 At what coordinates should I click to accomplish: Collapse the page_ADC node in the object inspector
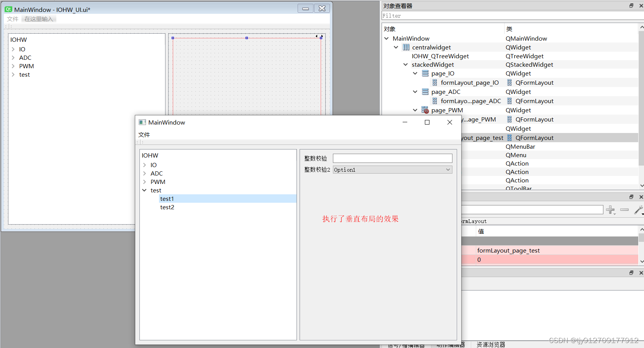point(415,92)
